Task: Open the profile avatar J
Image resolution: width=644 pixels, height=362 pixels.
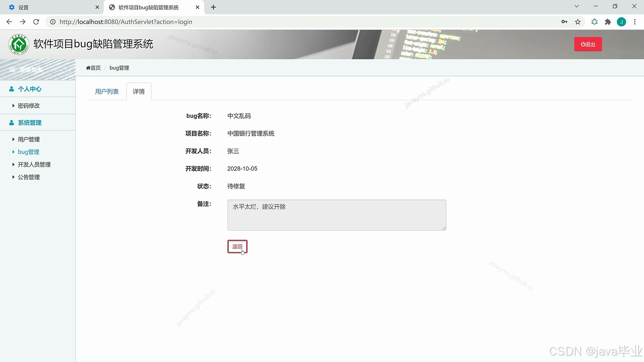Action: (x=621, y=22)
